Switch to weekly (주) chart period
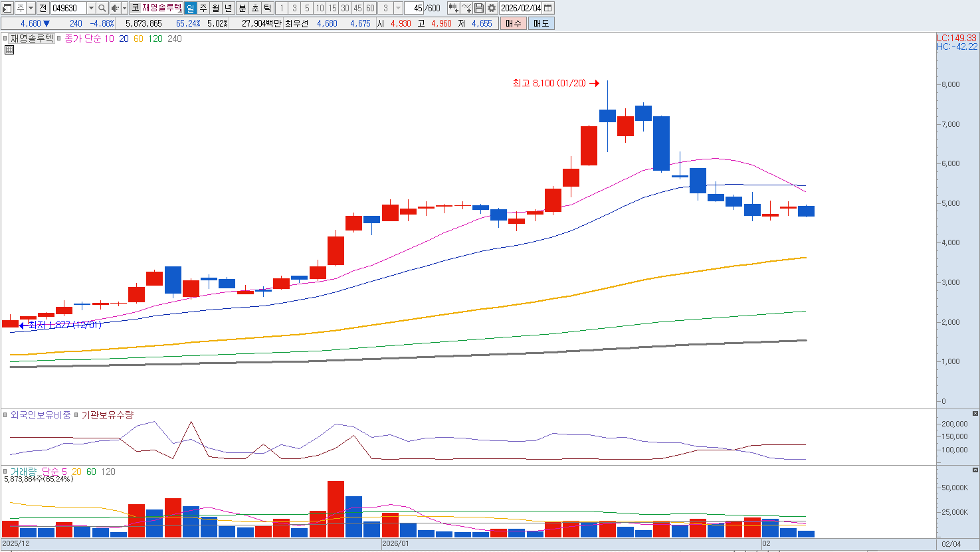 [203, 8]
